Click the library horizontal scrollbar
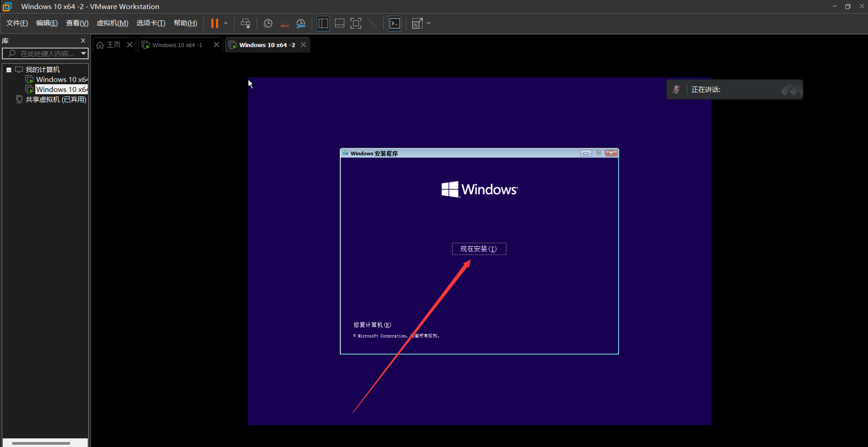The width and height of the screenshot is (868, 447). click(x=41, y=443)
